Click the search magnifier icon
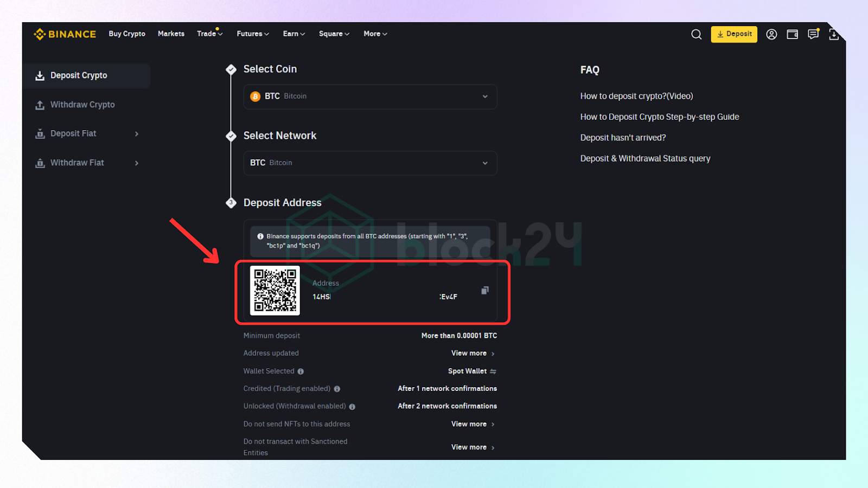Image resolution: width=868 pixels, height=488 pixels. coord(696,34)
